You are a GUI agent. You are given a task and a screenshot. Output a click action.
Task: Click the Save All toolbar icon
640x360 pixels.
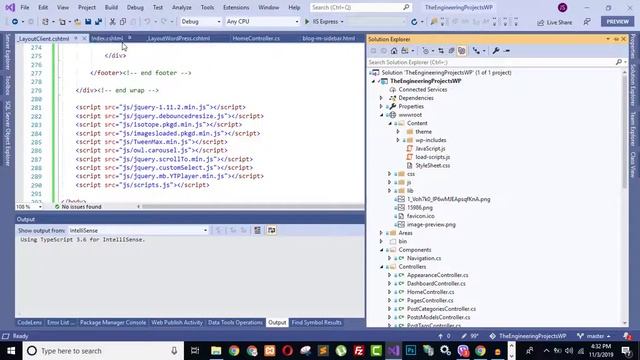click(x=98, y=22)
